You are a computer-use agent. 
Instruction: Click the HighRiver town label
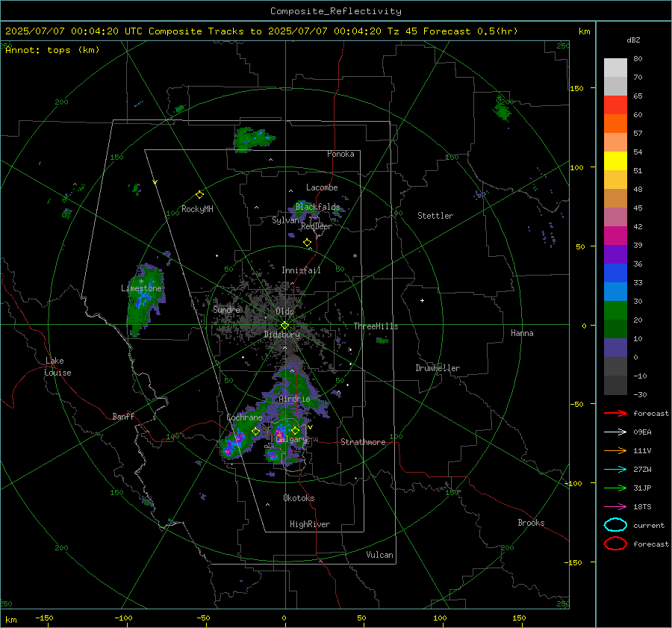coord(310,524)
